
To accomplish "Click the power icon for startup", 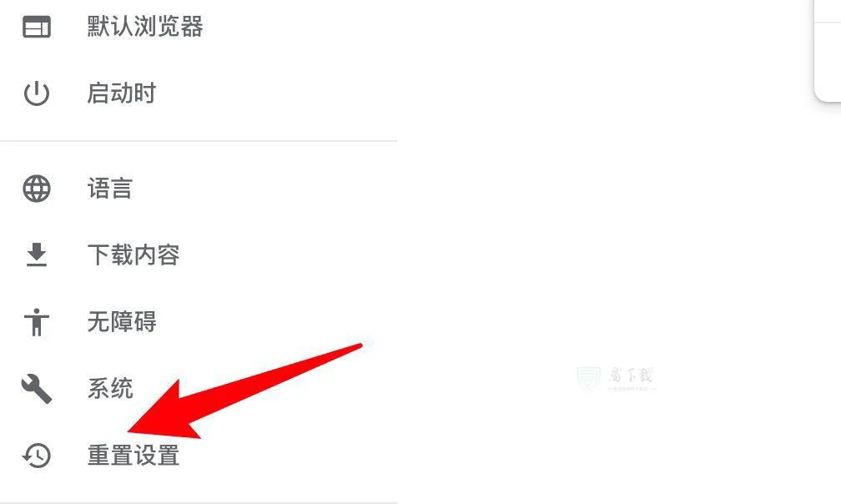I will pyautogui.click(x=37, y=93).
